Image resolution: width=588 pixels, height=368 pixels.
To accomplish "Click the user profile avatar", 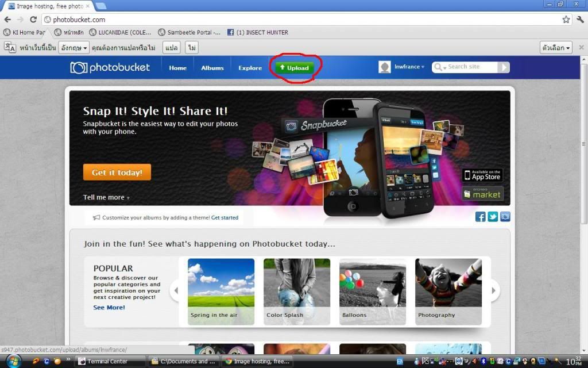I will (385, 67).
